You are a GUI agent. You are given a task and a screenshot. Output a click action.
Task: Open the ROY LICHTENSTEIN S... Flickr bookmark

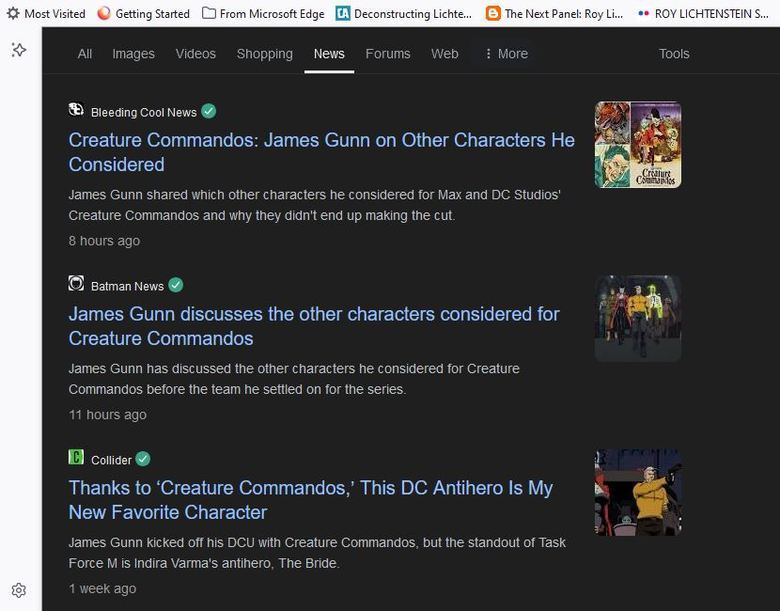[703, 13]
